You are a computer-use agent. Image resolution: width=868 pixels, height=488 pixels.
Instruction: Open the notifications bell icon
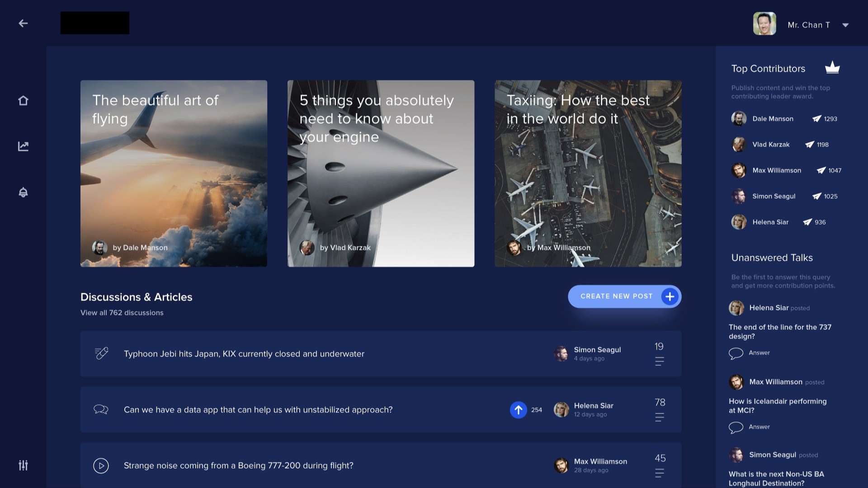(x=23, y=192)
